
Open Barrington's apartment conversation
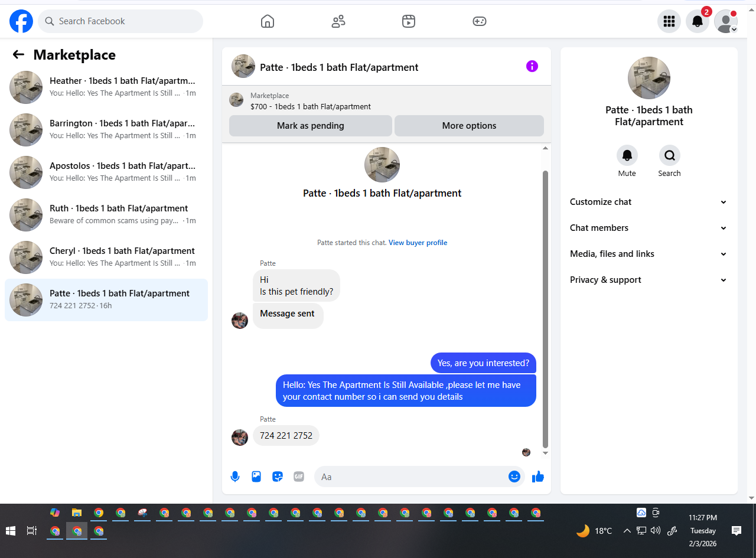106,130
